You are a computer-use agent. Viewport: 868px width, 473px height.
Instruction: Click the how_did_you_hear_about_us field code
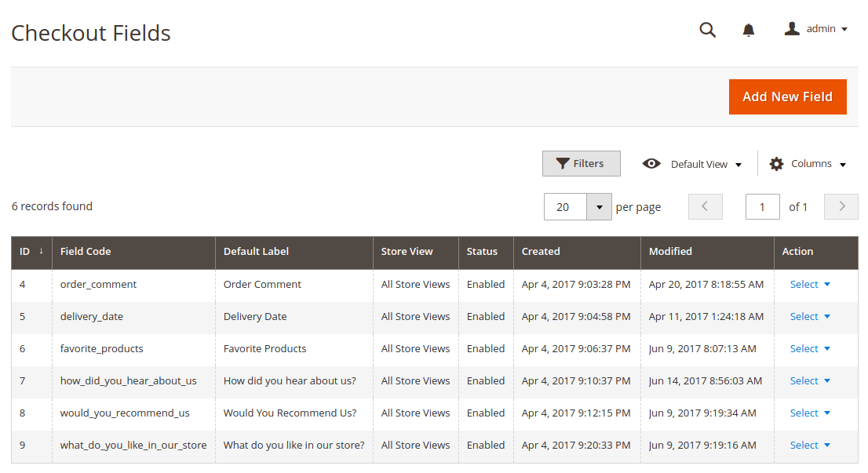coord(129,380)
